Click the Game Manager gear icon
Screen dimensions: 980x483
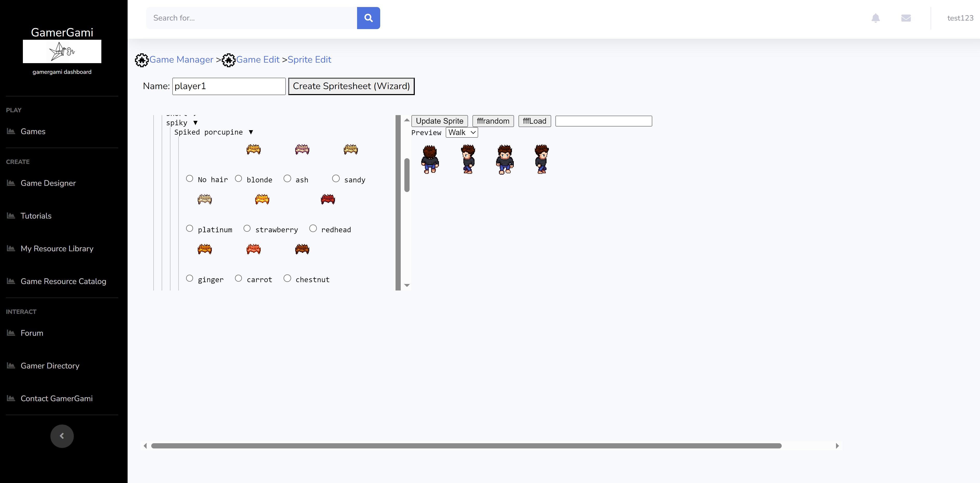[x=142, y=60]
